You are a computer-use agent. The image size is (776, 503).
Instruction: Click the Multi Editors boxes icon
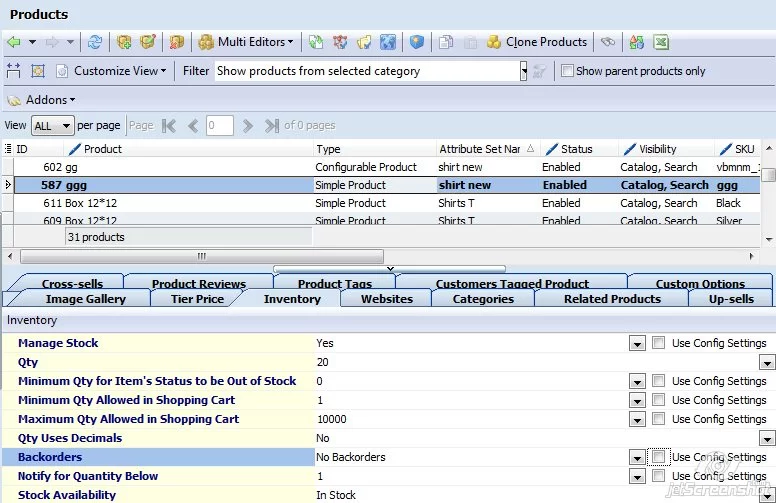(206, 43)
